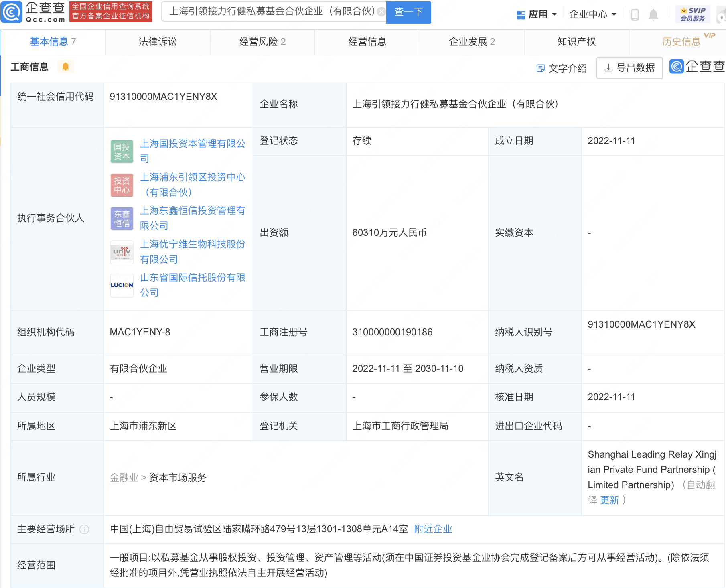This screenshot has height=588, width=726.
Task: Click the 导出数据 button
Action: pyautogui.click(x=629, y=68)
